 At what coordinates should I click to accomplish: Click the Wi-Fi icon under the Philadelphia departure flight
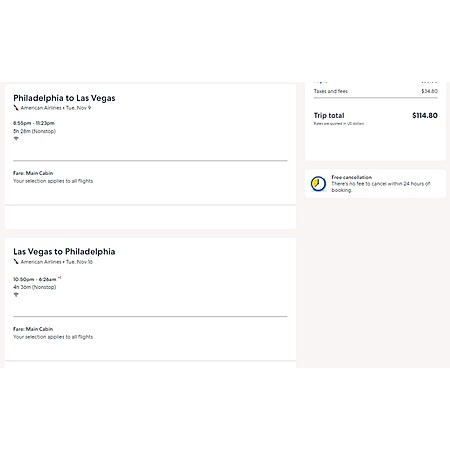point(16,139)
